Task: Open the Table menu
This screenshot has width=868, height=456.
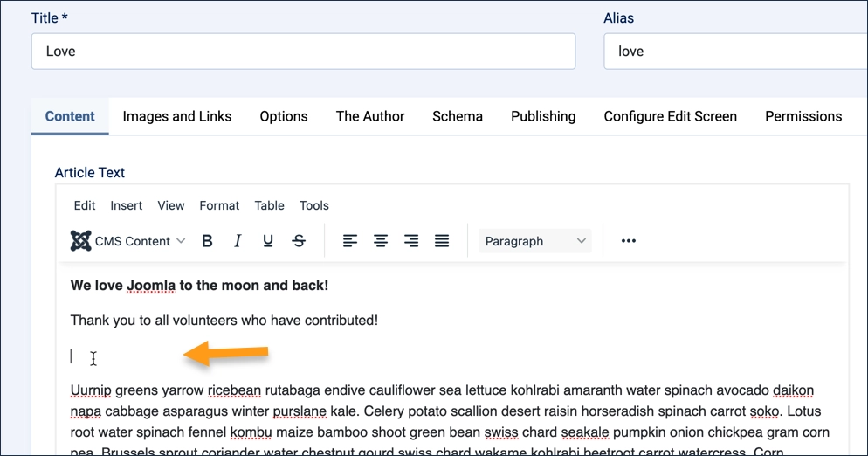Action: (x=270, y=205)
